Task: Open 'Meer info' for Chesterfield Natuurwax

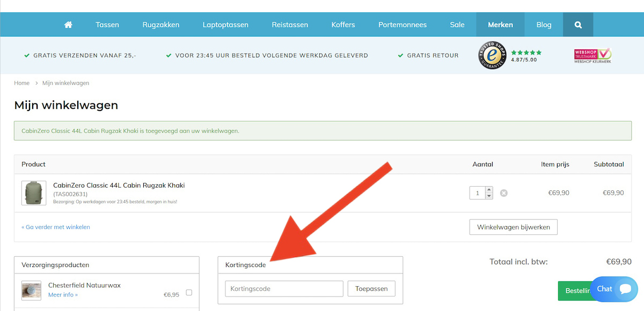Action: pos(63,295)
